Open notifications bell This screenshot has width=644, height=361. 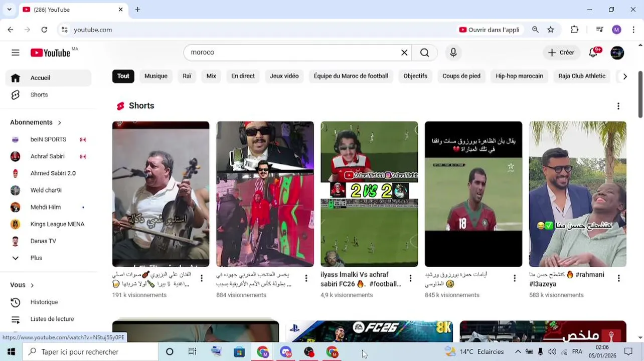pyautogui.click(x=593, y=53)
